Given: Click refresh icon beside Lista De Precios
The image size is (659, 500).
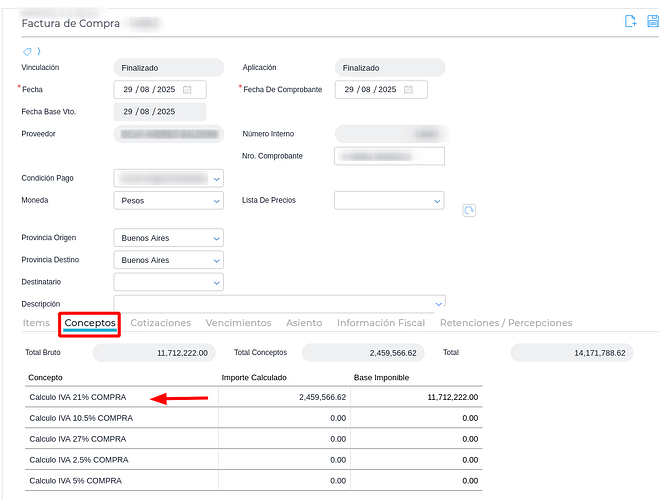Looking at the screenshot, I should pyautogui.click(x=468, y=210).
